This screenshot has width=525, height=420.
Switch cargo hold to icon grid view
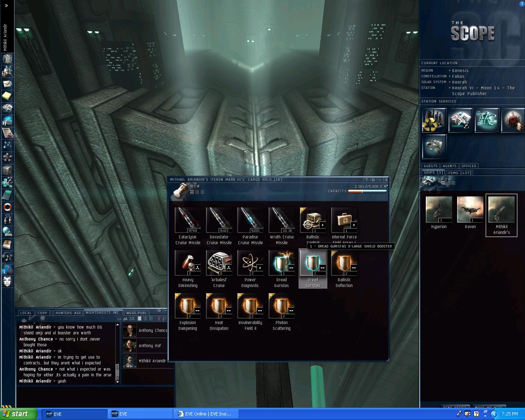[x=192, y=192]
